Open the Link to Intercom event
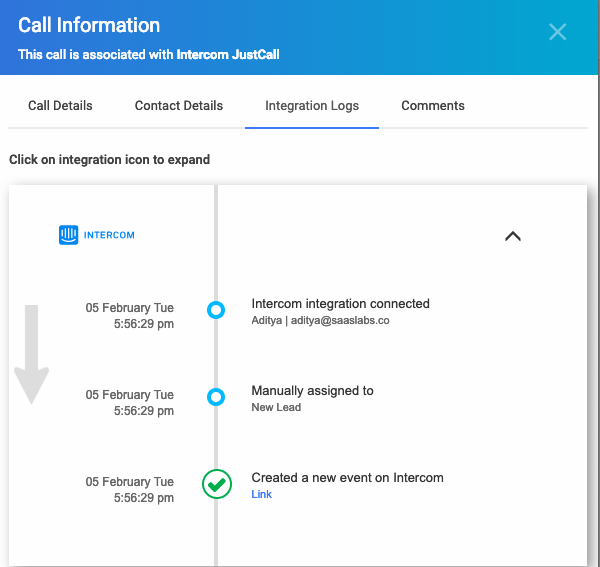Viewport: 600px width, 567px height. click(261, 494)
